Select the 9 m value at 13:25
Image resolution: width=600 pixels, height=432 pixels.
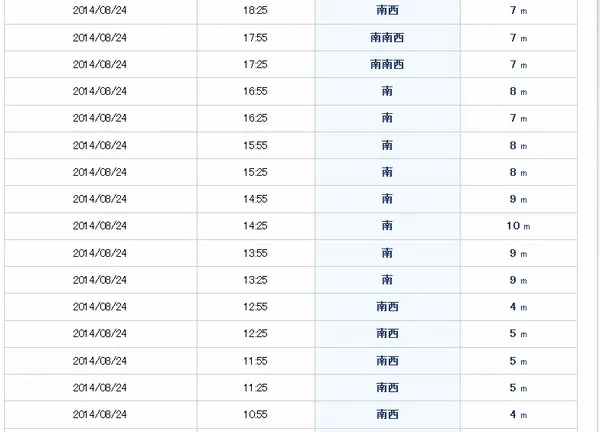coord(518,280)
